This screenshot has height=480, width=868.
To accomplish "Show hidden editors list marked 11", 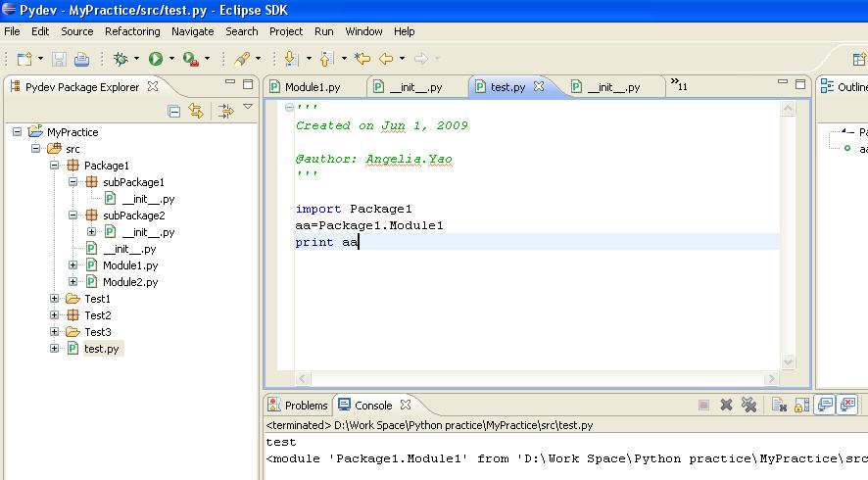I will [x=679, y=84].
